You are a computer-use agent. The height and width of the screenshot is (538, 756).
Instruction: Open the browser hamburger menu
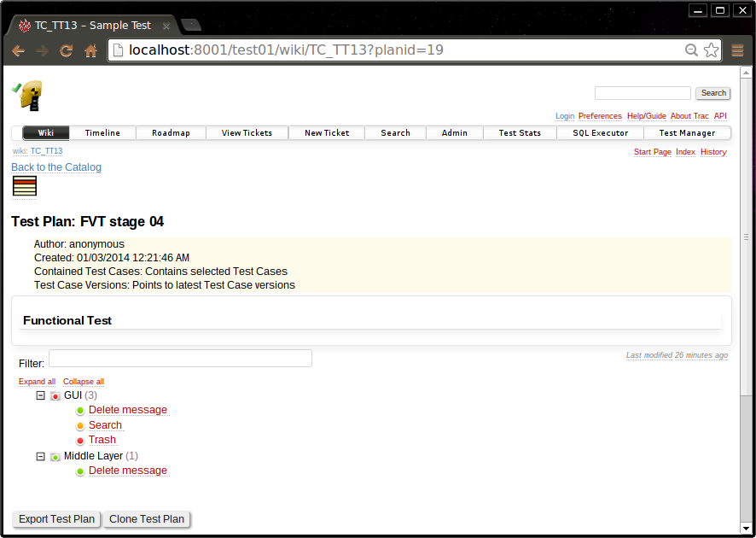[737, 50]
